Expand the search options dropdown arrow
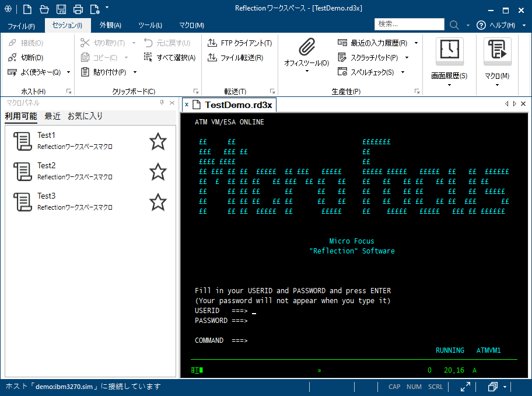Image resolution: width=532 pixels, height=396 pixels. point(468,25)
